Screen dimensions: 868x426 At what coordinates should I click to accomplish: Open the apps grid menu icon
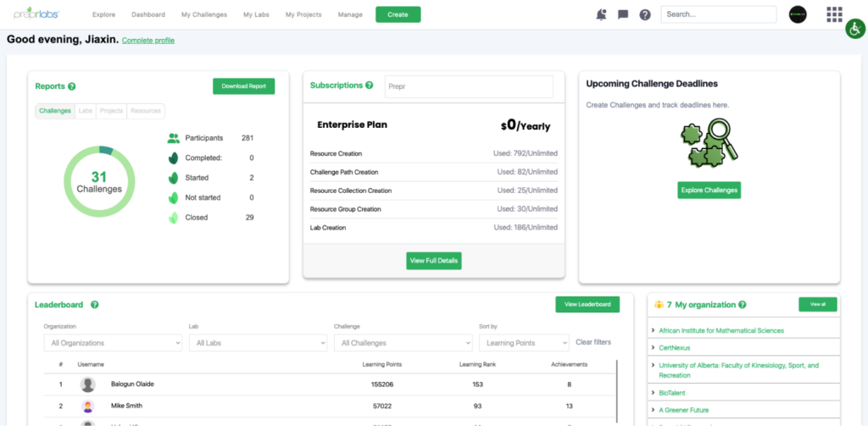tap(834, 14)
